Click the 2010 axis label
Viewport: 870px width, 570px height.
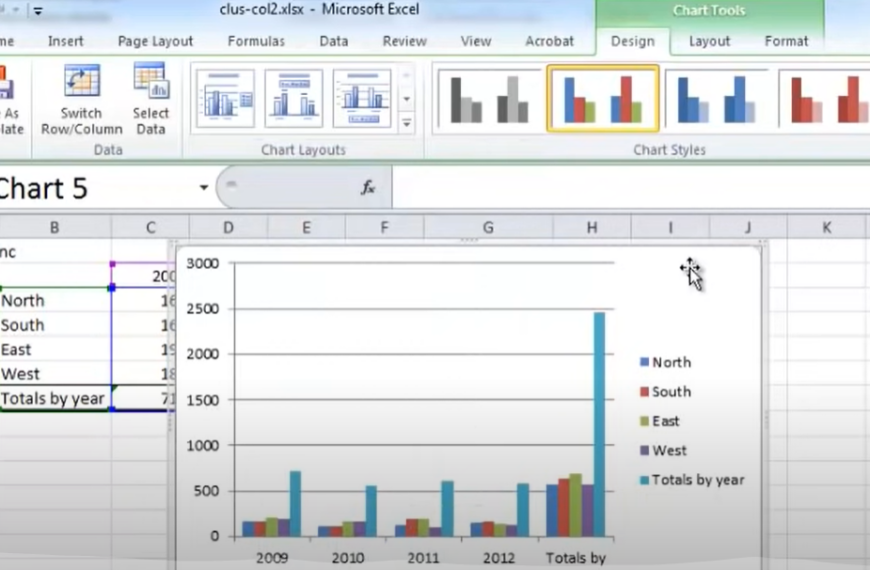click(348, 558)
